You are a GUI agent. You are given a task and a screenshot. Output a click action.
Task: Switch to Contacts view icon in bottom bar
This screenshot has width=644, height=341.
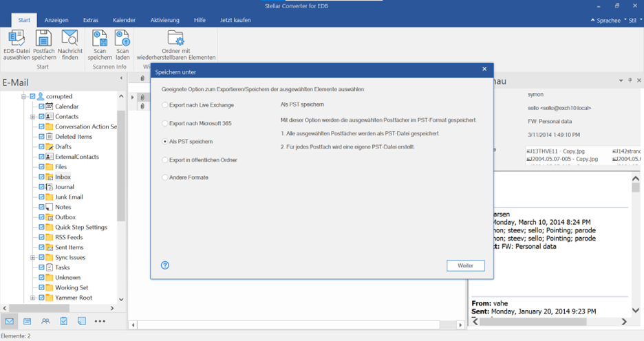pos(45,321)
